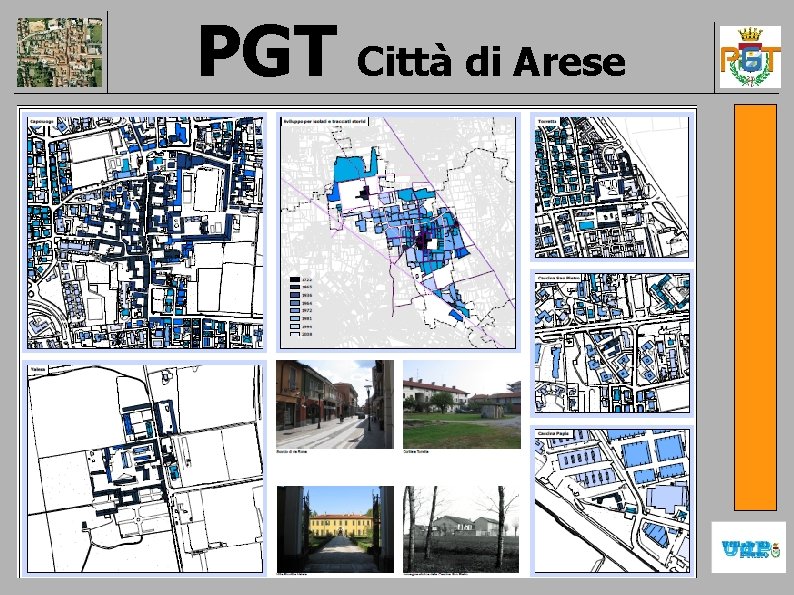794x595 pixels.
Task: Click the '2008' legend year text
Action: (x=307, y=334)
